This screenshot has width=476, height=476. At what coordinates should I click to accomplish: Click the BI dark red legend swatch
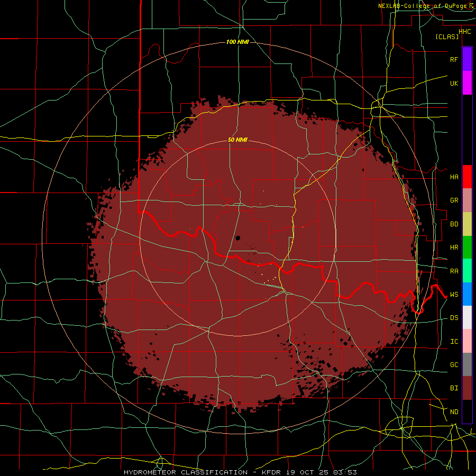(467, 388)
